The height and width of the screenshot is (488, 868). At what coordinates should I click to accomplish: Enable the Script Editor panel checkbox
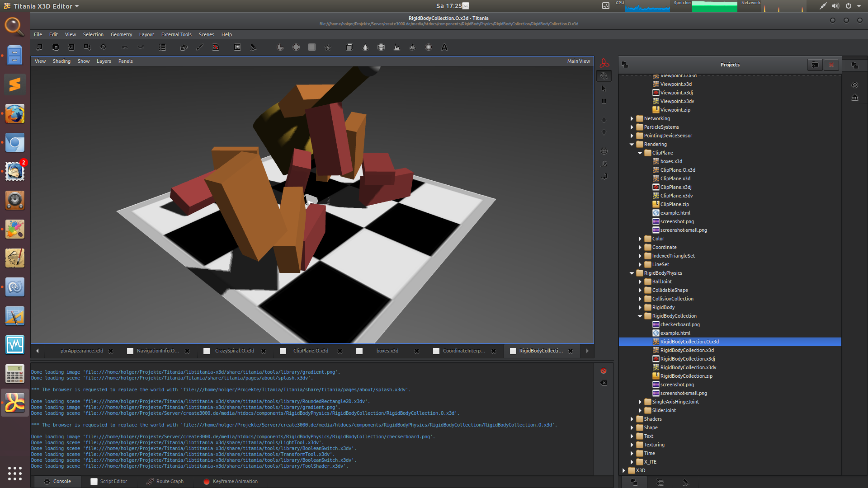(94, 481)
